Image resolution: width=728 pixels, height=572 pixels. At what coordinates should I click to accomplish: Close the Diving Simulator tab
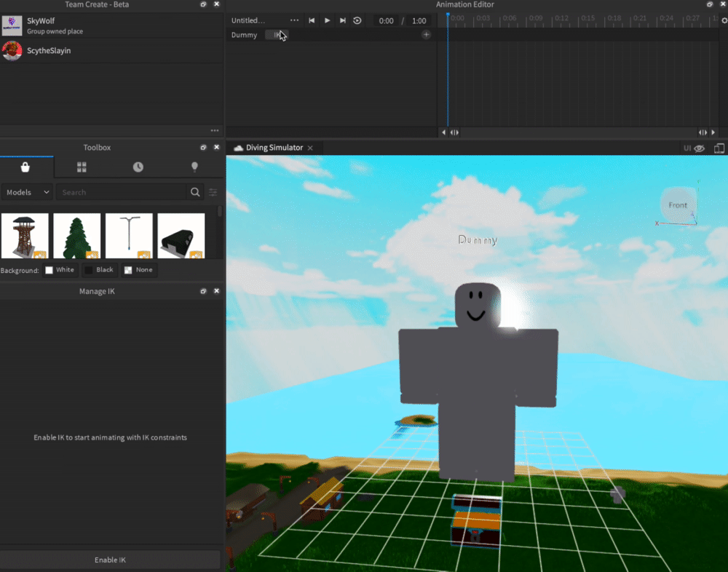[310, 148]
